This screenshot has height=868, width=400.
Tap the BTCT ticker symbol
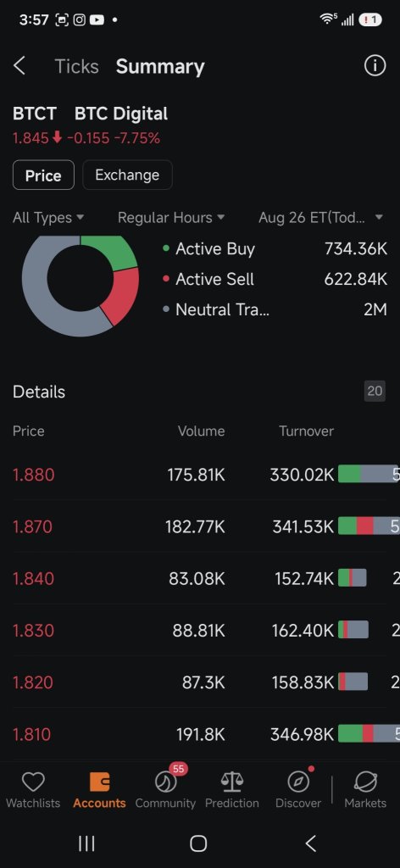click(x=34, y=114)
